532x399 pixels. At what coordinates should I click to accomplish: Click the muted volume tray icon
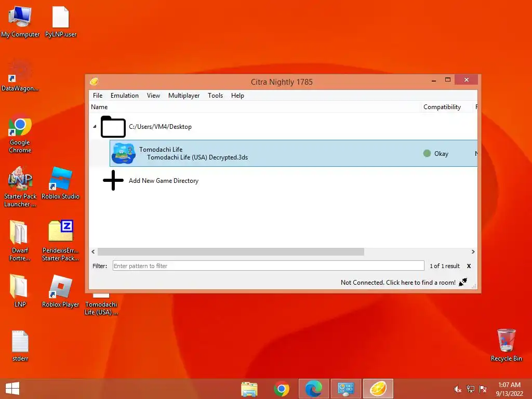(x=458, y=389)
